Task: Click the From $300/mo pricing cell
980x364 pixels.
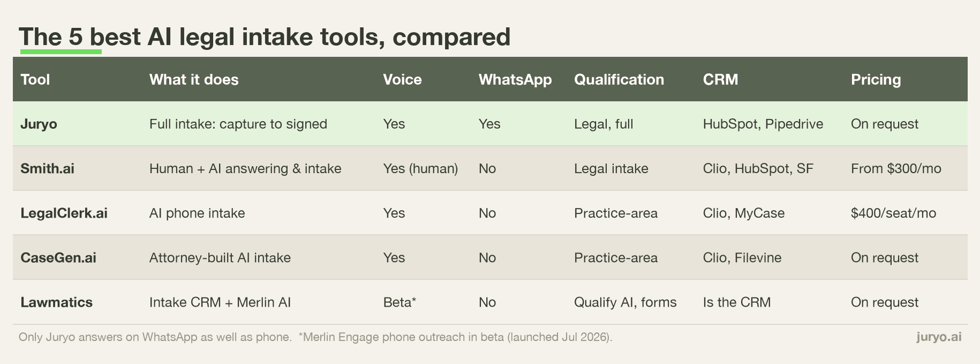Action: pos(896,168)
